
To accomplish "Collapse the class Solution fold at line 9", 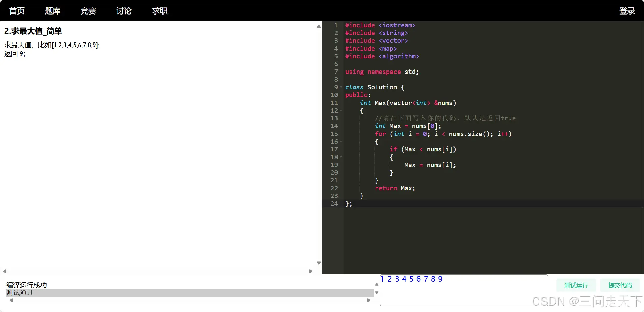I will tap(341, 87).
